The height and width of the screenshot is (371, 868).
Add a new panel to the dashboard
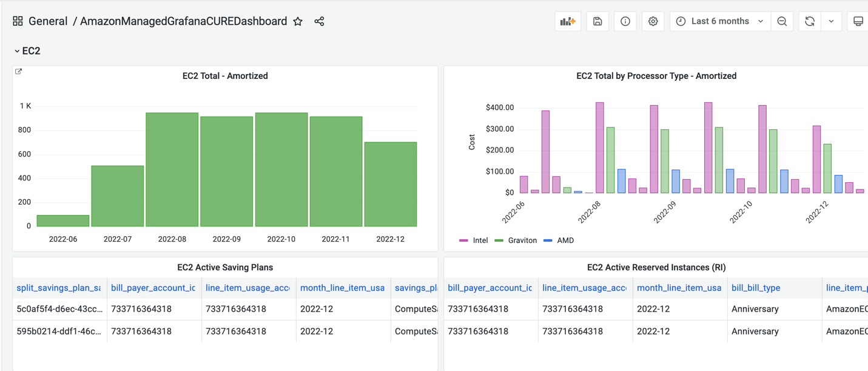[x=568, y=21]
